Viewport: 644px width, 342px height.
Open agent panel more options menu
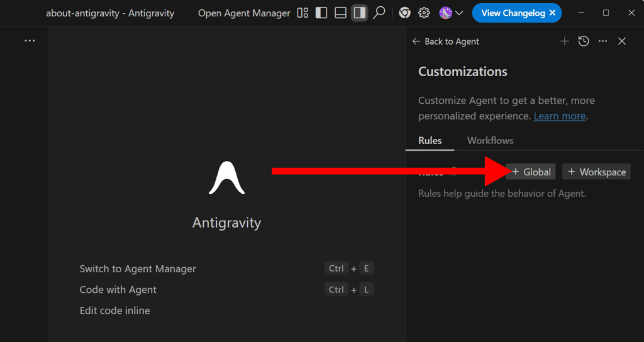(x=602, y=41)
